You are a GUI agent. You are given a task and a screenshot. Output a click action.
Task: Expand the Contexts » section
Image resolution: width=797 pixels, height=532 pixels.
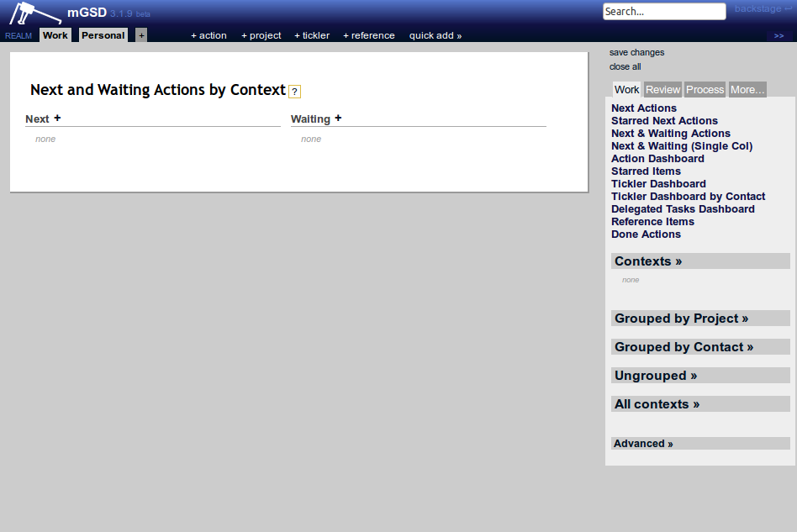click(700, 261)
